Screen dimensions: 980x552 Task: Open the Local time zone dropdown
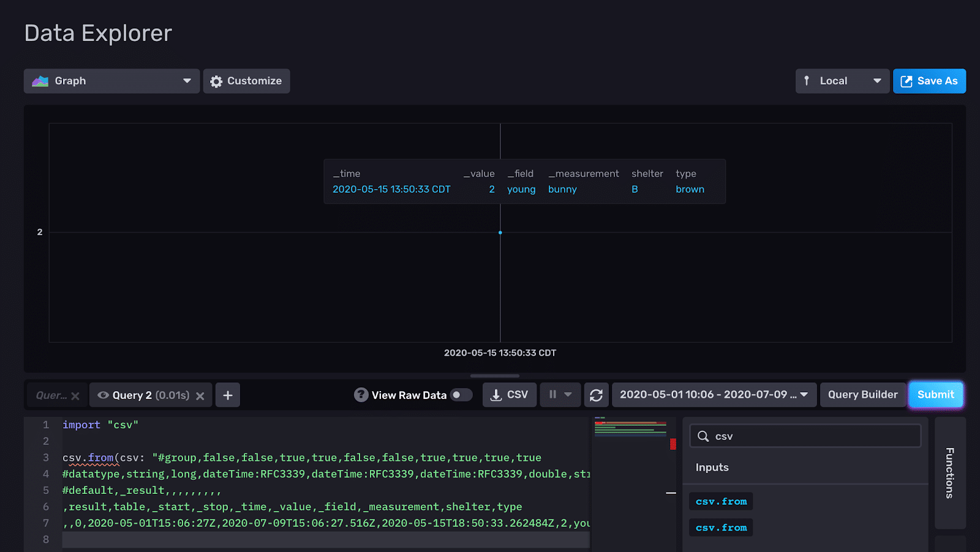click(x=842, y=81)
